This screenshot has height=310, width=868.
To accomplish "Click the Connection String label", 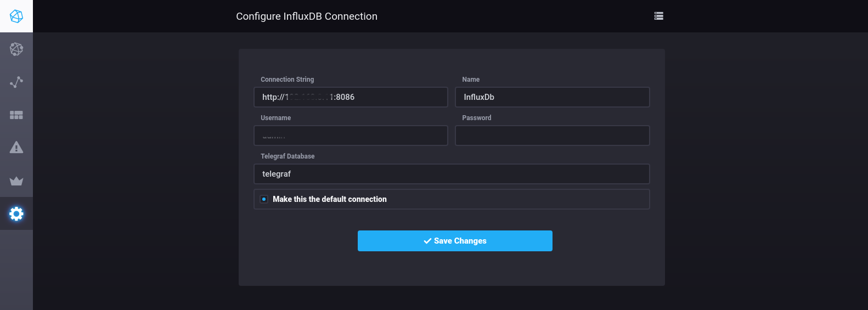I will (287, 80).
